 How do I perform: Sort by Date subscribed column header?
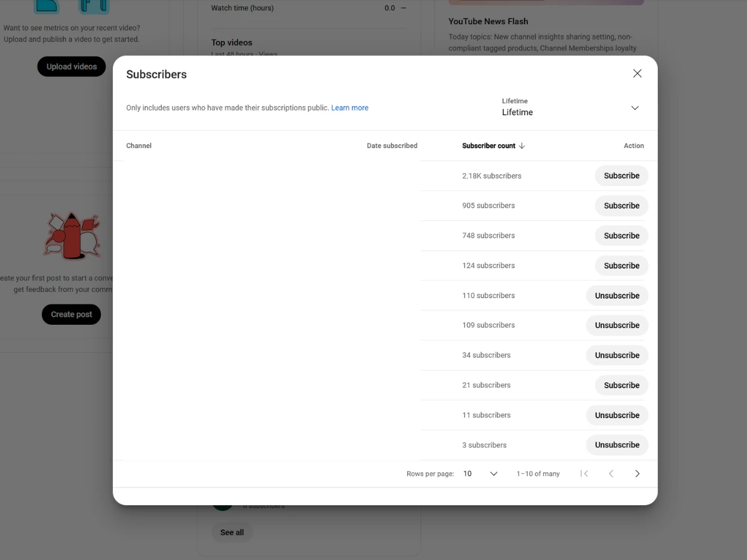392,146
